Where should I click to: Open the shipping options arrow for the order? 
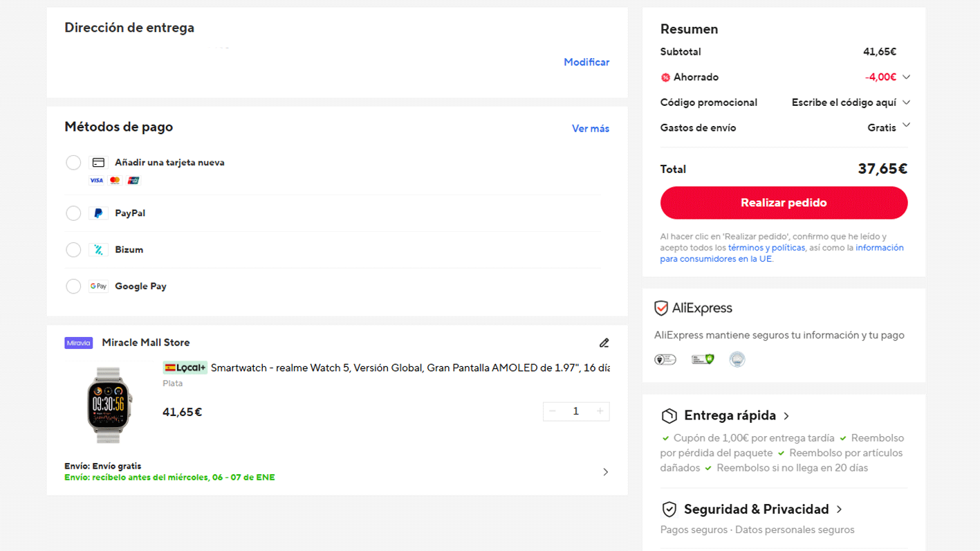[605, 472]
